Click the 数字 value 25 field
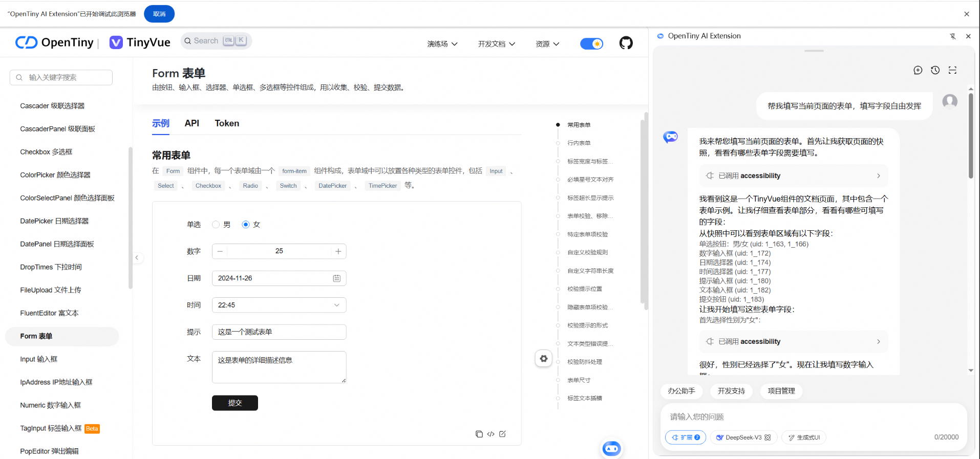This screenshot has width=980, height=459. point(279,251)
